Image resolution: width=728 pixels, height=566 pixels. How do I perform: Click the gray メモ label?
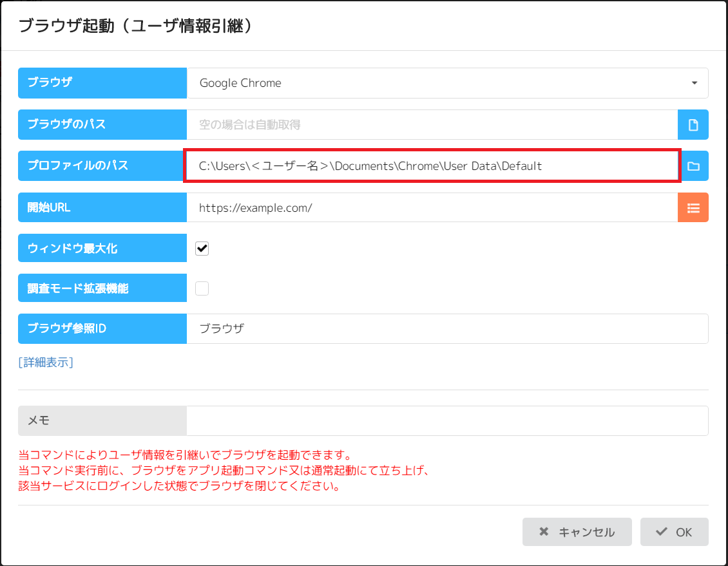click(102, 420)
